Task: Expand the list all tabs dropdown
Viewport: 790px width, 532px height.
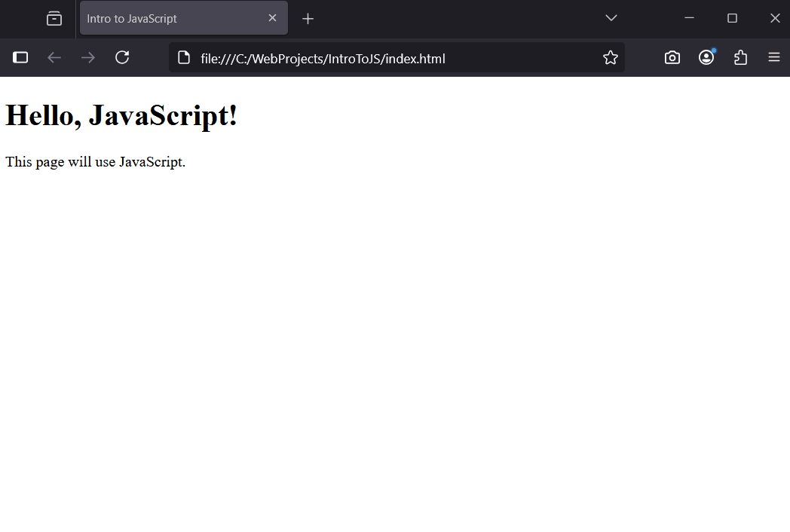Action: 611,18
